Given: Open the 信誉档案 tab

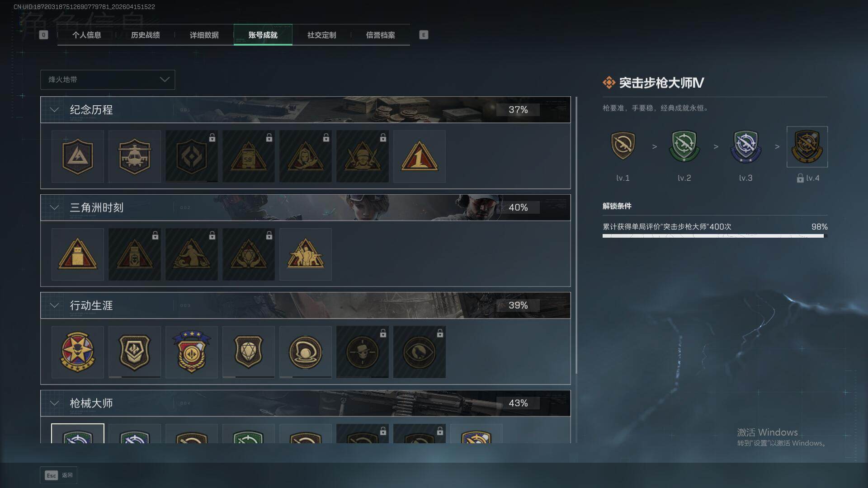Looking at the screenshot, I should point(380,35).
